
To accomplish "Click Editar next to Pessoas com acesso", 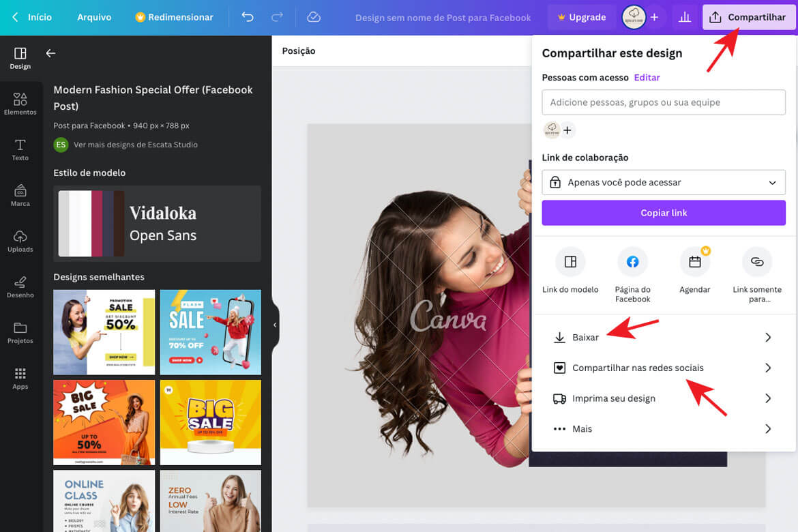I will pos(647,77).
